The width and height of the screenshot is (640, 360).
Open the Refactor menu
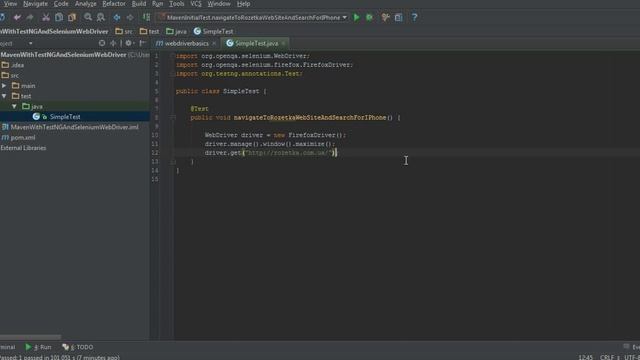(x=114, y=4)
